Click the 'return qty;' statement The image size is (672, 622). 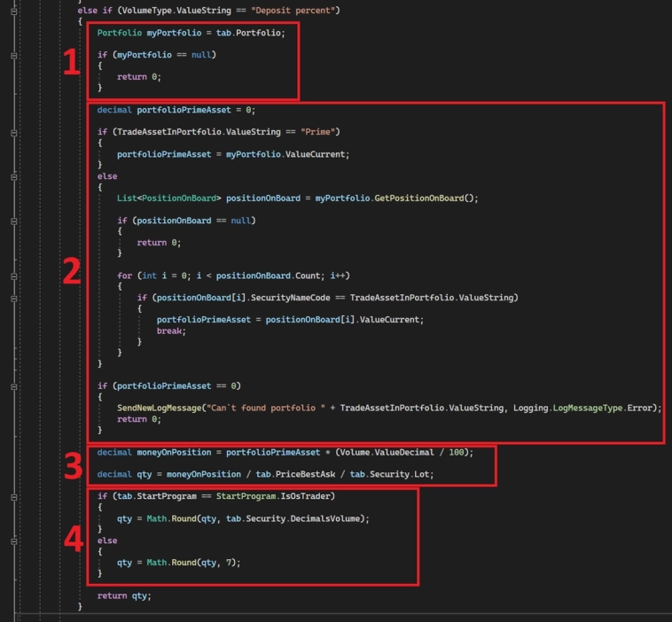124,596
